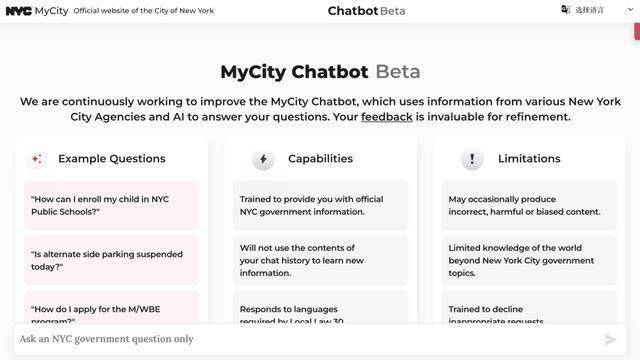
Task: Expand the language selector chevron
Action: click(x=630, y=10)
